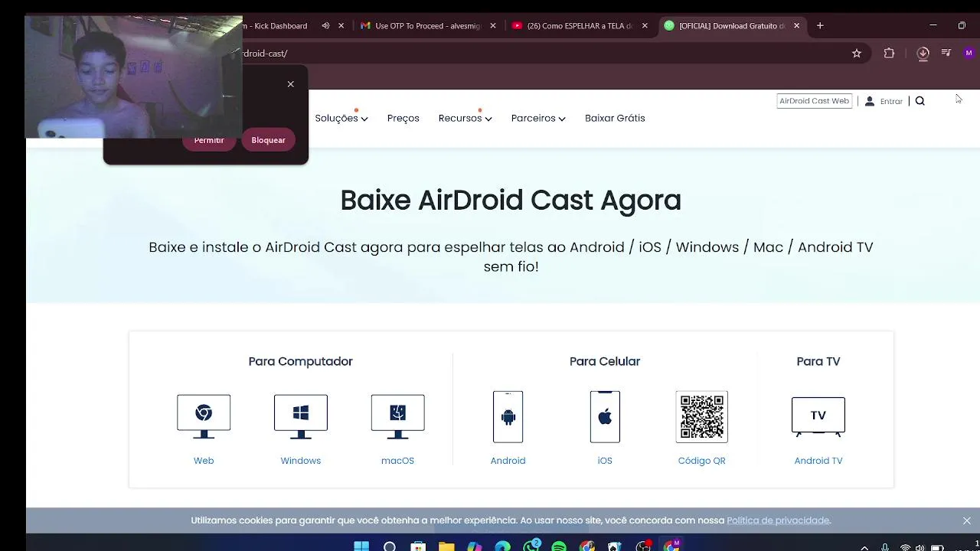Click the macOS download text link
The width and height of the screenshot is (980, 551).
point(397,461)
